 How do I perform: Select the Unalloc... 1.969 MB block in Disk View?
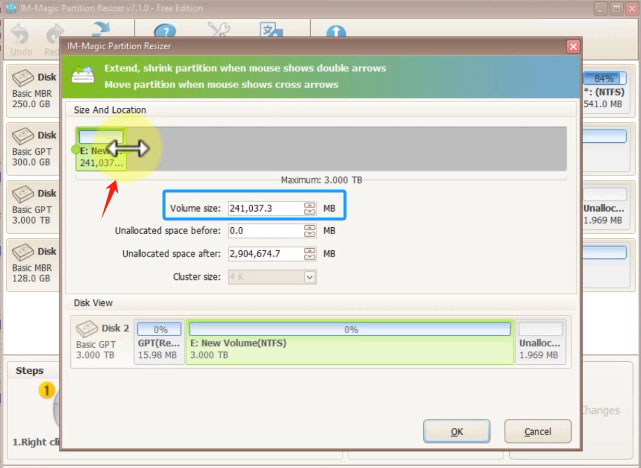click(541, 342)
